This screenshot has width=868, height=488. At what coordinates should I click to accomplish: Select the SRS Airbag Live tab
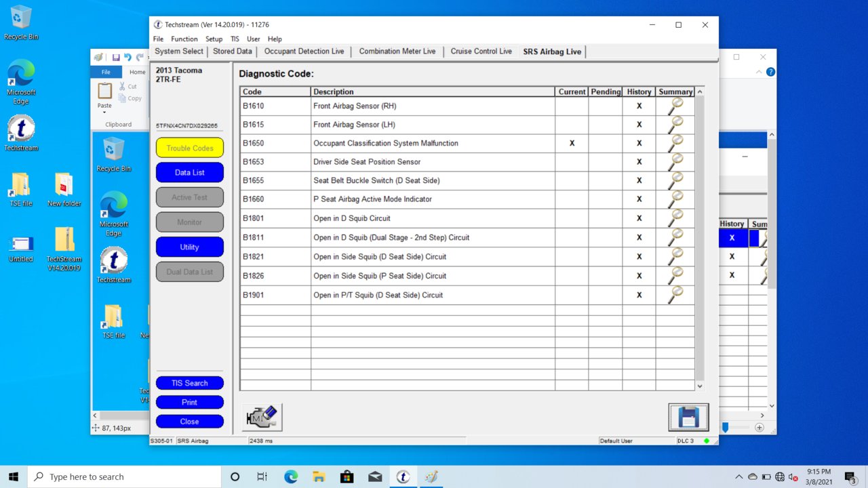[x=552, y=52]
